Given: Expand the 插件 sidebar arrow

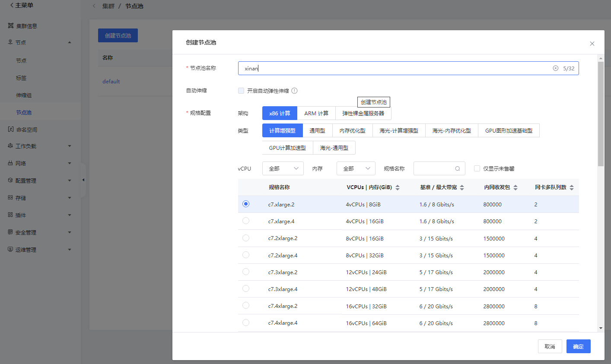Looking at the screenshot, I should tap(70, 215).
